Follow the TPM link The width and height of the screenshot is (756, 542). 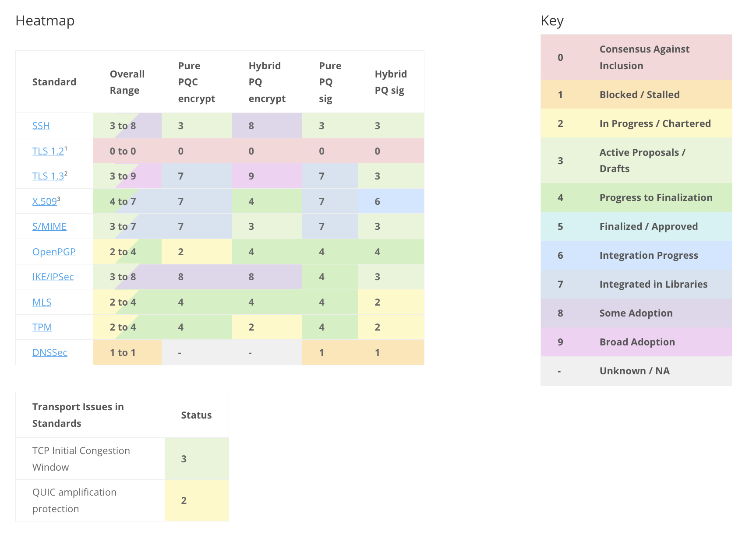click(42, 327)
